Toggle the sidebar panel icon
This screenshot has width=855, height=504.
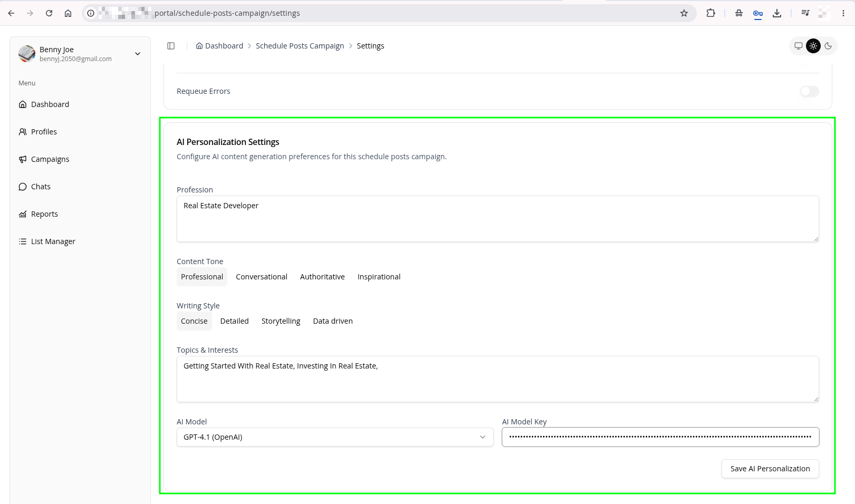(171, 46)
